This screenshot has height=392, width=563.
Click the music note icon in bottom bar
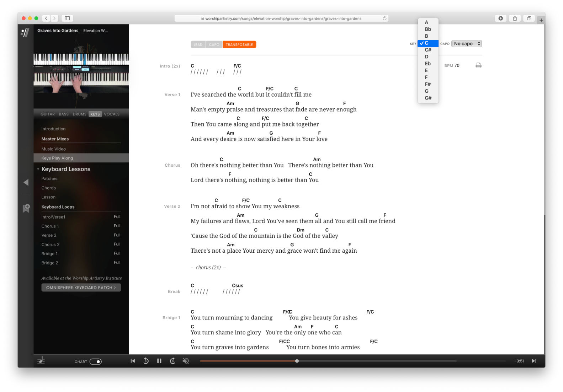tap(41, 360)
